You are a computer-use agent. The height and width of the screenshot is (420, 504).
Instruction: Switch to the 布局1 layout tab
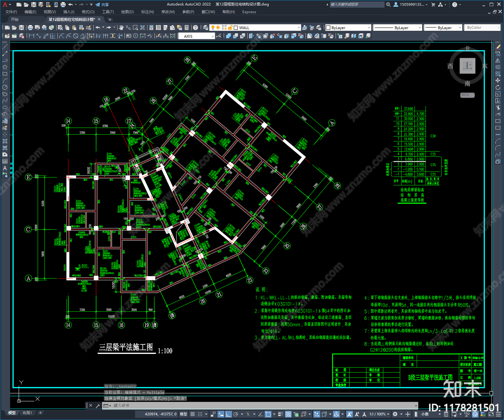[27, 413]
